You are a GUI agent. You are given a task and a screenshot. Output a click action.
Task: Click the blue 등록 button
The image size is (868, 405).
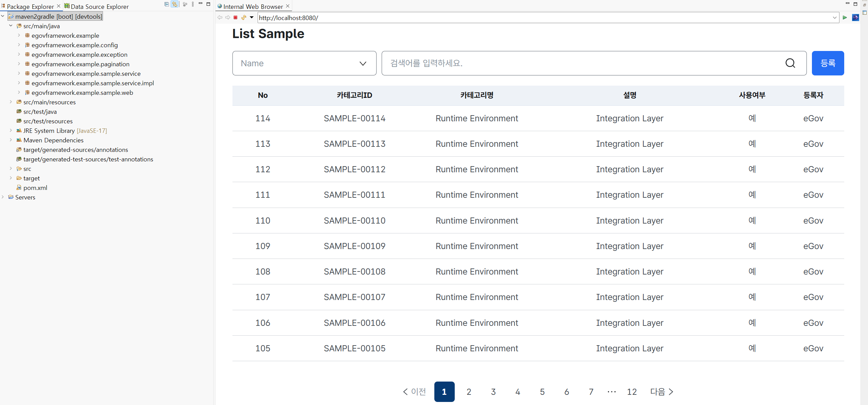pyautogui.click(x=828, y=63)
